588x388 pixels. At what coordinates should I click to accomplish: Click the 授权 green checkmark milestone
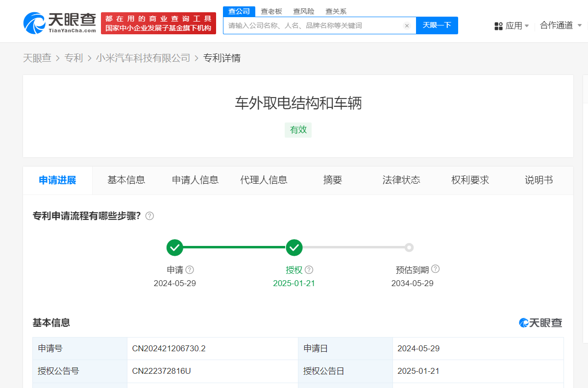pos(294,248)
